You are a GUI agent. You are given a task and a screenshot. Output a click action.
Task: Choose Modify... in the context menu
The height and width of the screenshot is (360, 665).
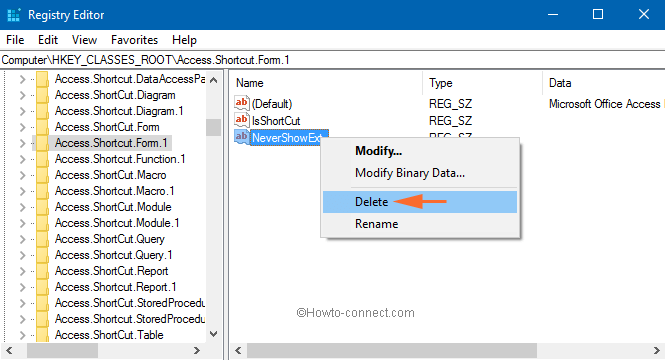click(378, 151)
